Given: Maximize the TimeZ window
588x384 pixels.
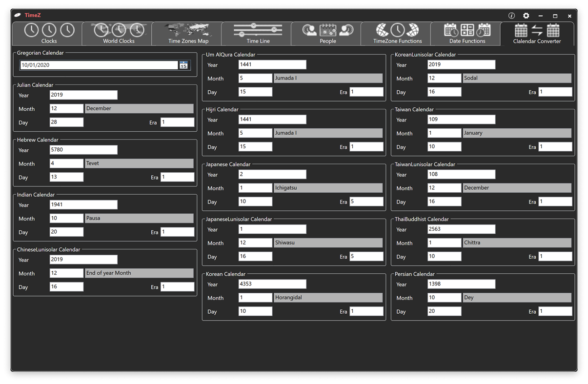Looking at the screenshot, I should point(555,16).
